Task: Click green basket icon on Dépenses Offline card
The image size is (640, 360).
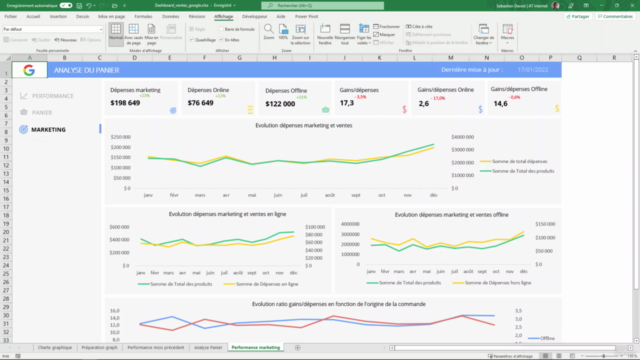Action: coord(325,109)
